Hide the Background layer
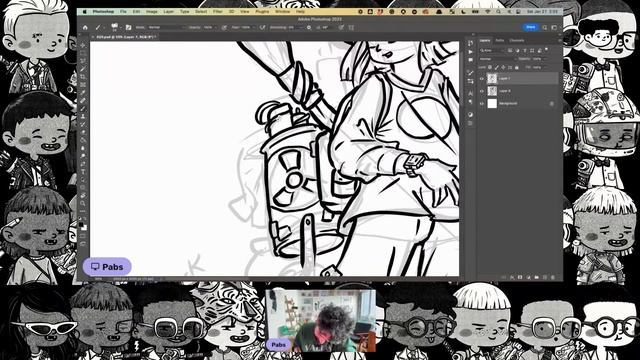This screenshot has height=360, width=640. 482,104
